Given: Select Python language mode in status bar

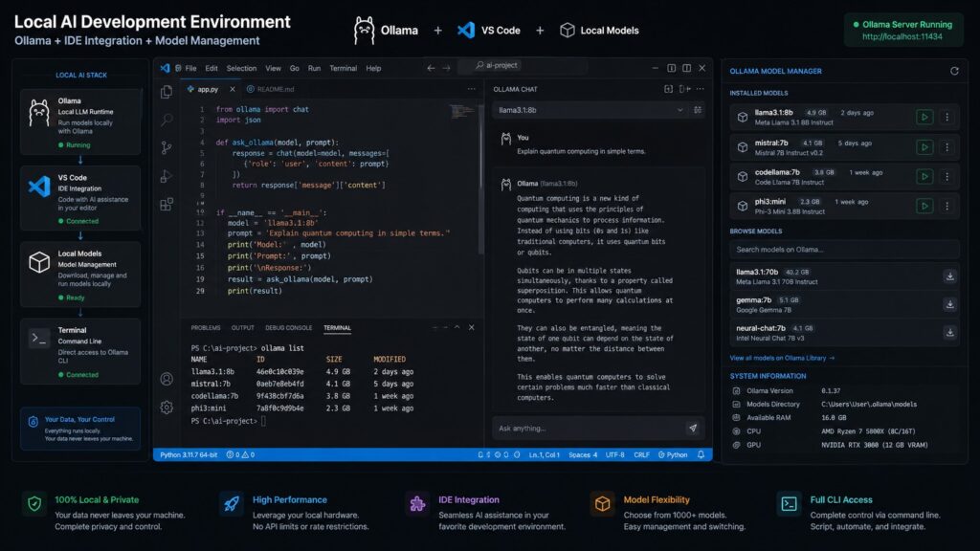Looking at the screenshot, I should [673, 454].
